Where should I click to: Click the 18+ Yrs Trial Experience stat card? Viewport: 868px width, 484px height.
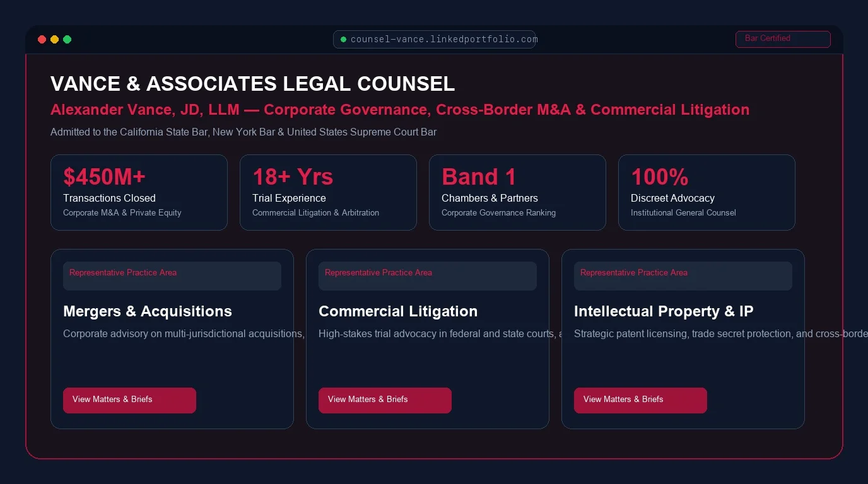click(x=328, y=192)
